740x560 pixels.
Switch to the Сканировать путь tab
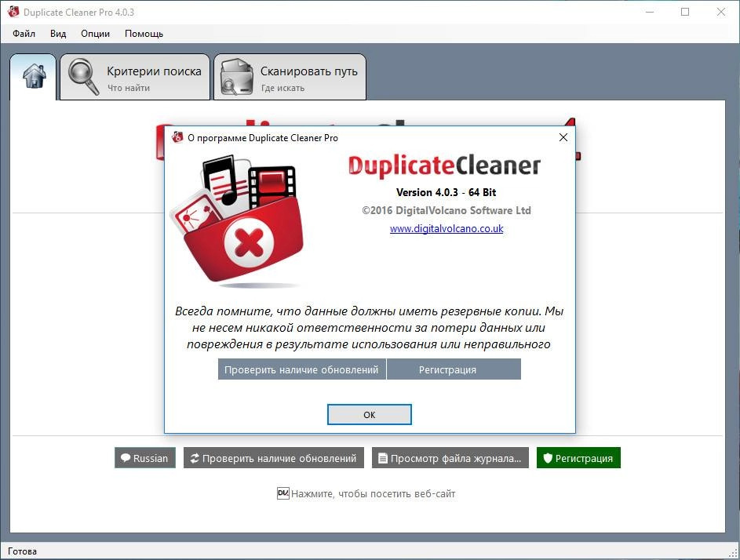[x=290, y=77]
